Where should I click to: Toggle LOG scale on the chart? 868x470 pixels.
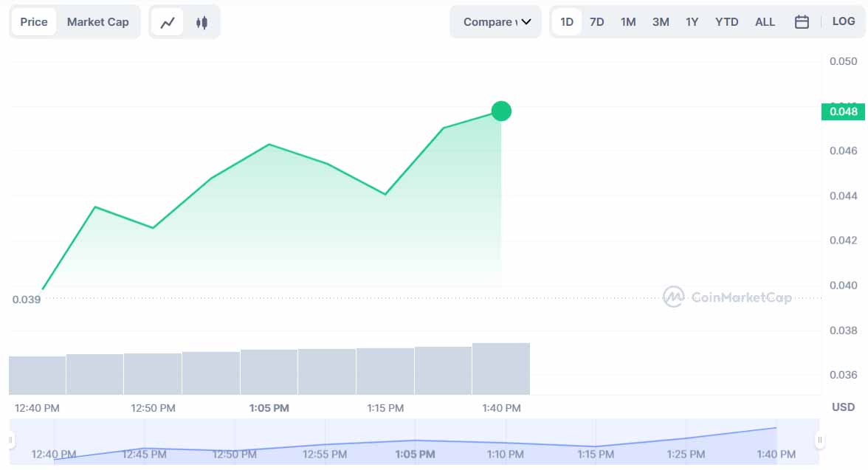pos(844,21)
